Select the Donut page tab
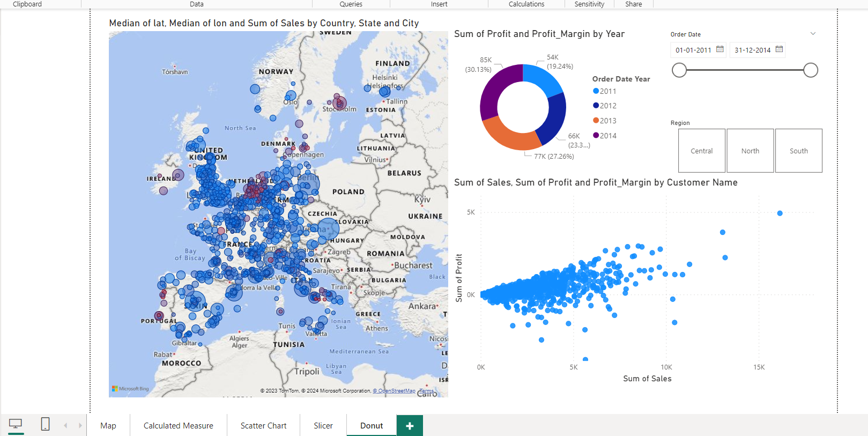868x436 pixels. pos(372,426)
